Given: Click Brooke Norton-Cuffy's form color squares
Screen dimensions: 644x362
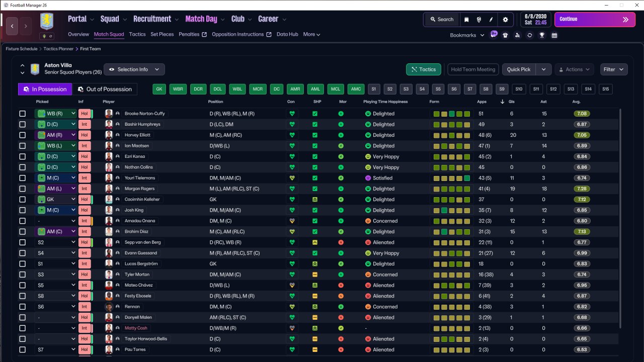Looking at the screenshot, I should tap(452, 114).
